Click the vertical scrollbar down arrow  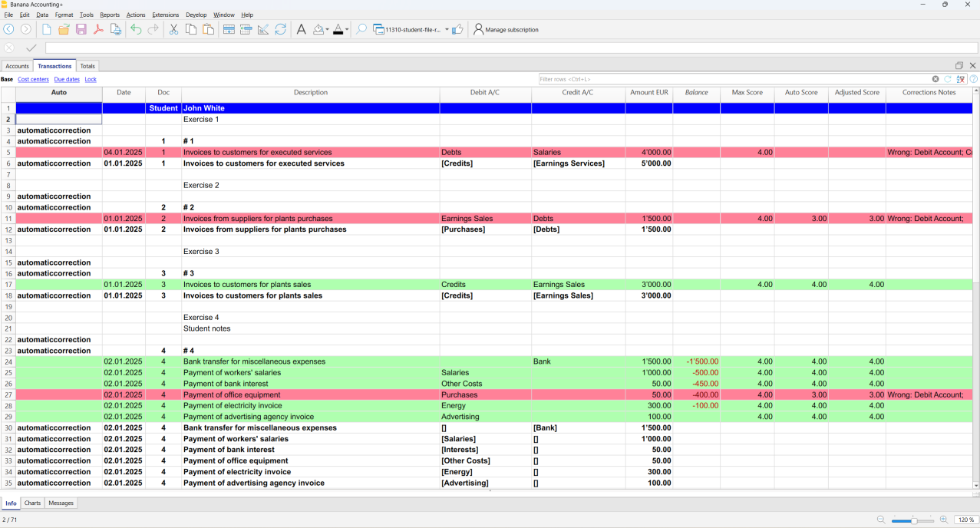[976, 486]
